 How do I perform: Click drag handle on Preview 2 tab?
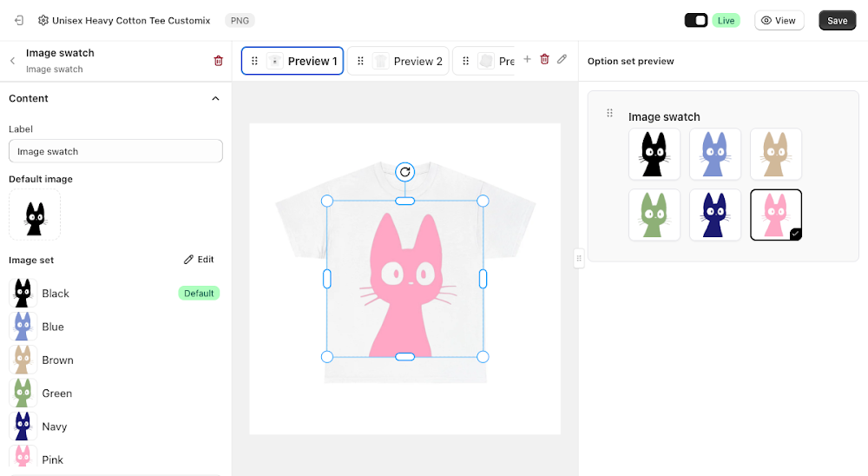tap(360, 61)
